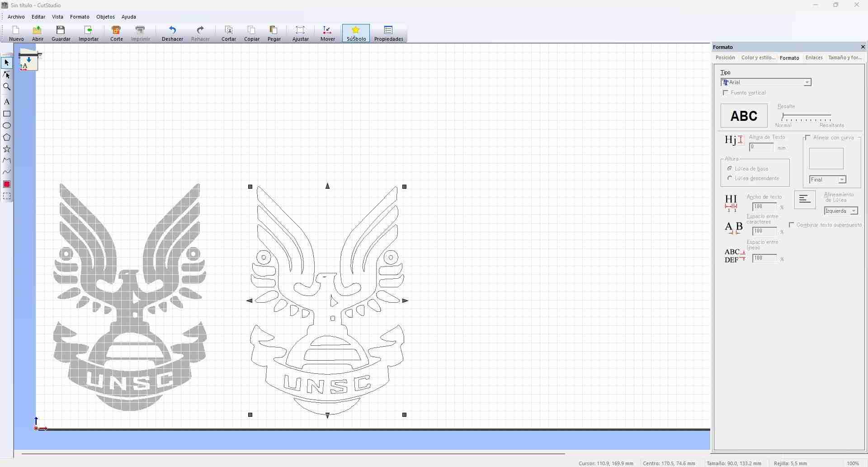The height and width of the screenshot is (467, 868).
Task: Open the Archivo menu
Action: pos(16,17)
